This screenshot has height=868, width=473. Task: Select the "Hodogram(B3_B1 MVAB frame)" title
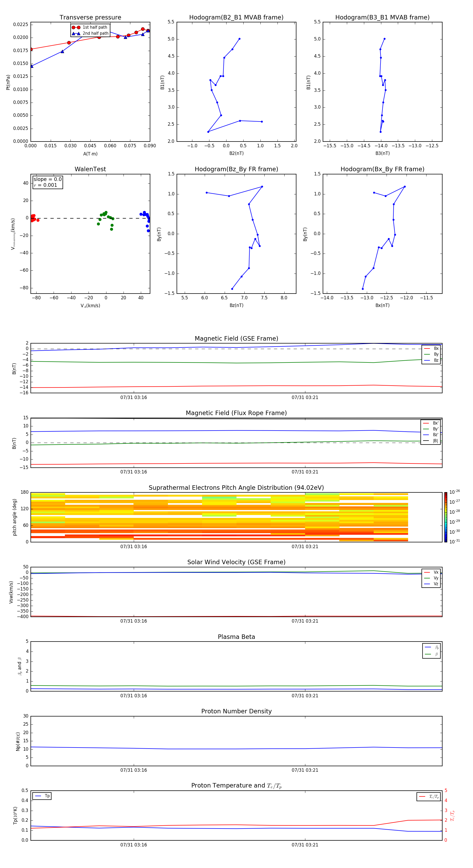click(x=382, y=18)
